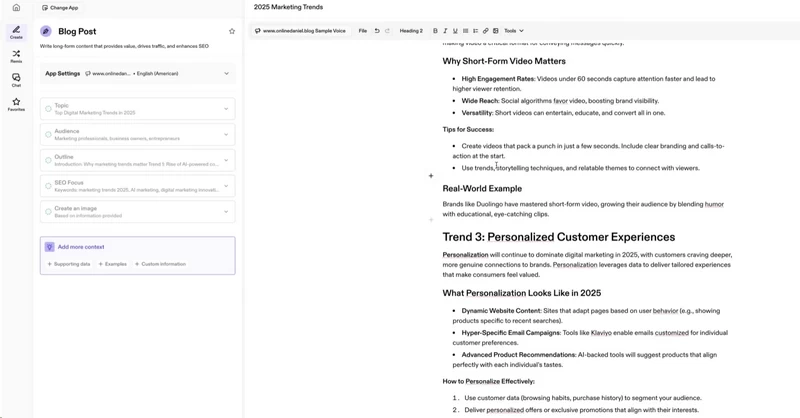Click the Home icon

16,8
